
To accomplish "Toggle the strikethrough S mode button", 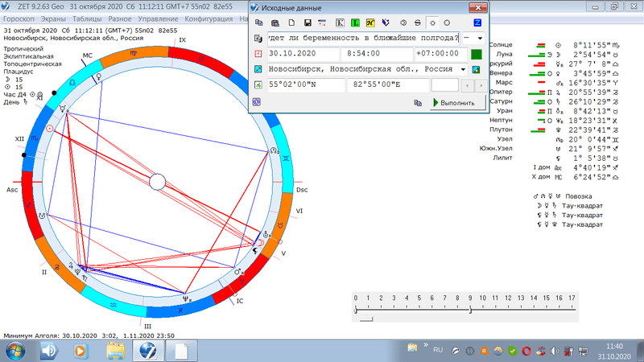I will click(x=417, y=22).
